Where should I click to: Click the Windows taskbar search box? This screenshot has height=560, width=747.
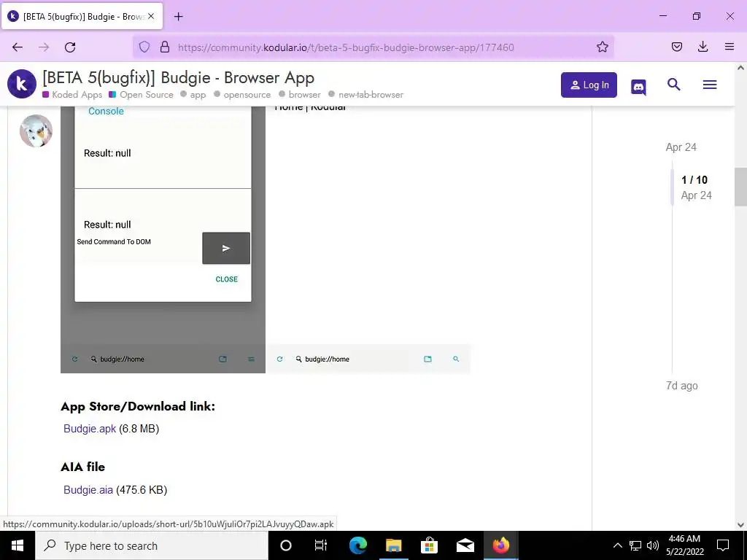coord(152,545)
